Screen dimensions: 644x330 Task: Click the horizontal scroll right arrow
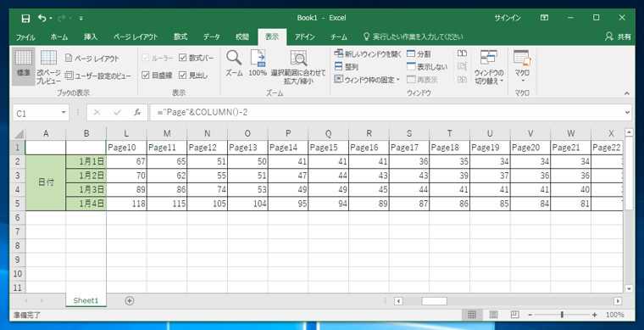click(x=618, y=301)
